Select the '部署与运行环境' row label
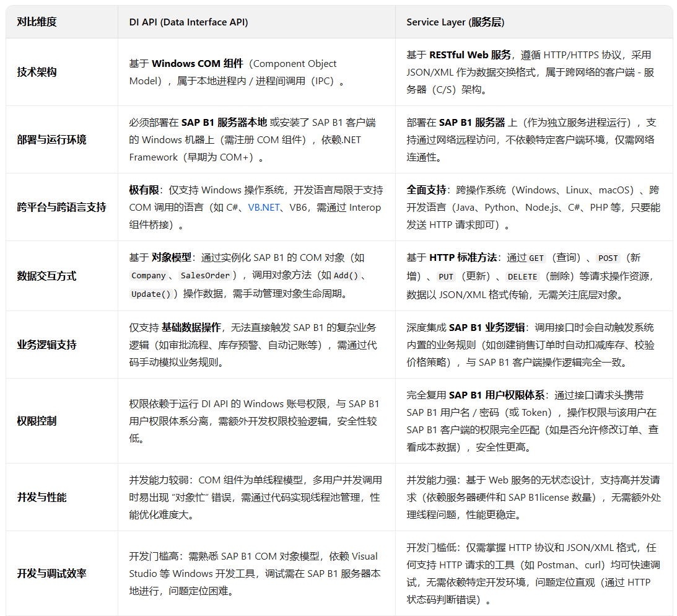 [52, 139]
